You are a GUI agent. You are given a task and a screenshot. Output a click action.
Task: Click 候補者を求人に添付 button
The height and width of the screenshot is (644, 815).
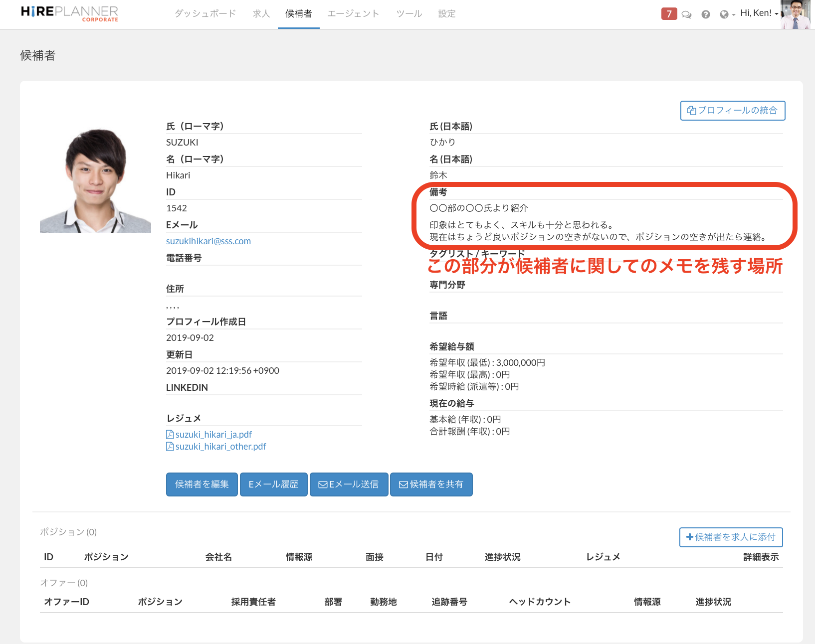pyautogui.click(x=731, y=537)
